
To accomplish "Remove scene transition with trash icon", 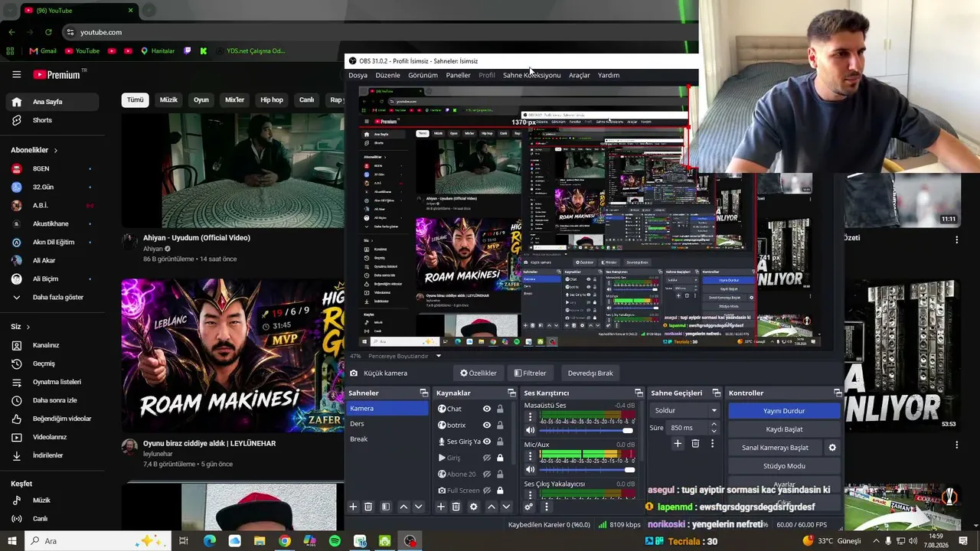I will (695, 443).
